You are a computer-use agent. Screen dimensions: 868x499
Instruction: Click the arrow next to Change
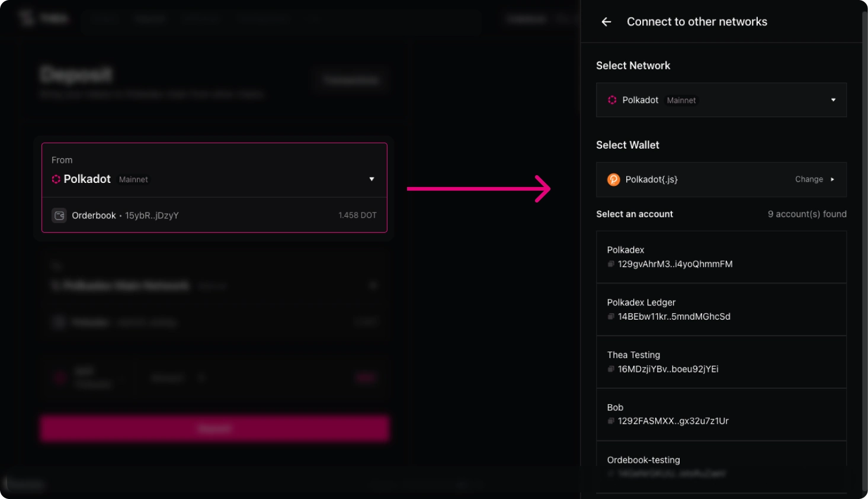[x=832, y=179]
